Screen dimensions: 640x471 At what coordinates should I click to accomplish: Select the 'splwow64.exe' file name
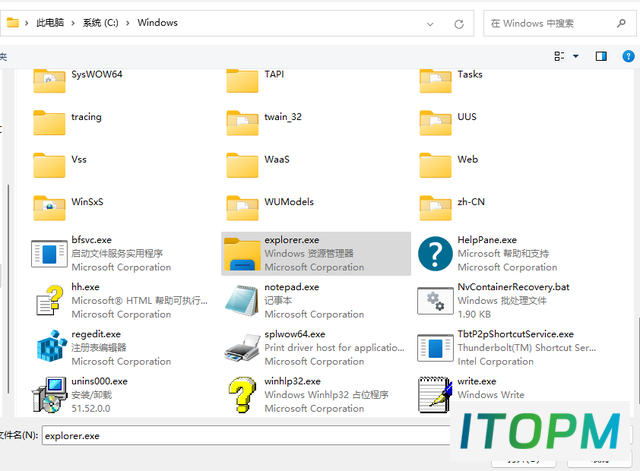click(x=295, y=334)
